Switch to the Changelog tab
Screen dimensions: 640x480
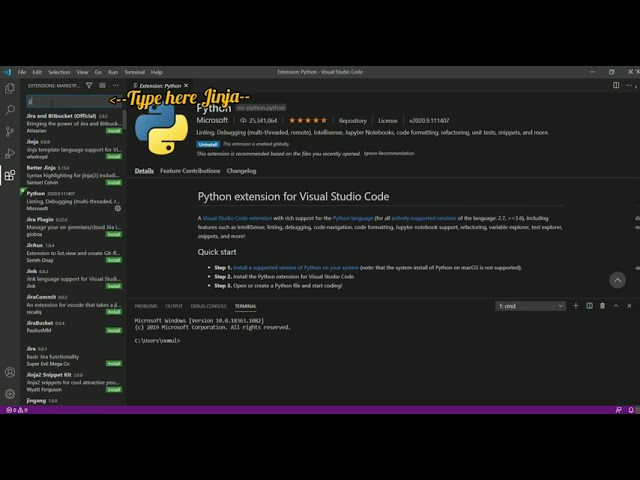click(x=241, y=171)
